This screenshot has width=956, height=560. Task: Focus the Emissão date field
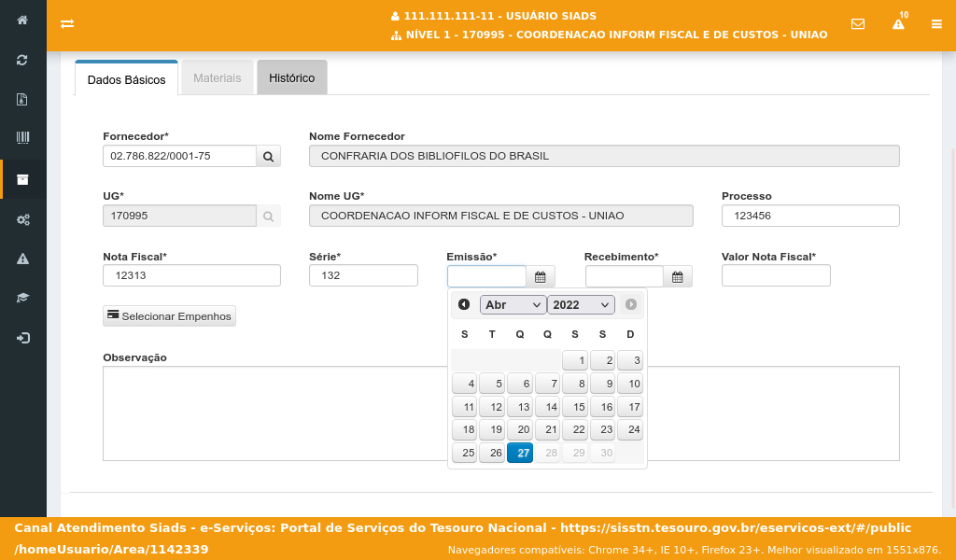(486, 276)
